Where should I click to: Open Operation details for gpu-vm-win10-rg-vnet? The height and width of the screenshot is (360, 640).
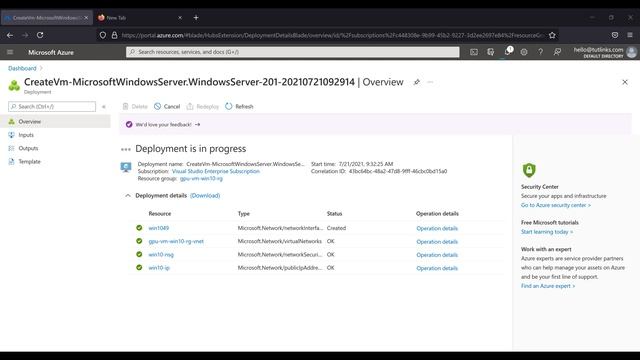click(437, 242)
